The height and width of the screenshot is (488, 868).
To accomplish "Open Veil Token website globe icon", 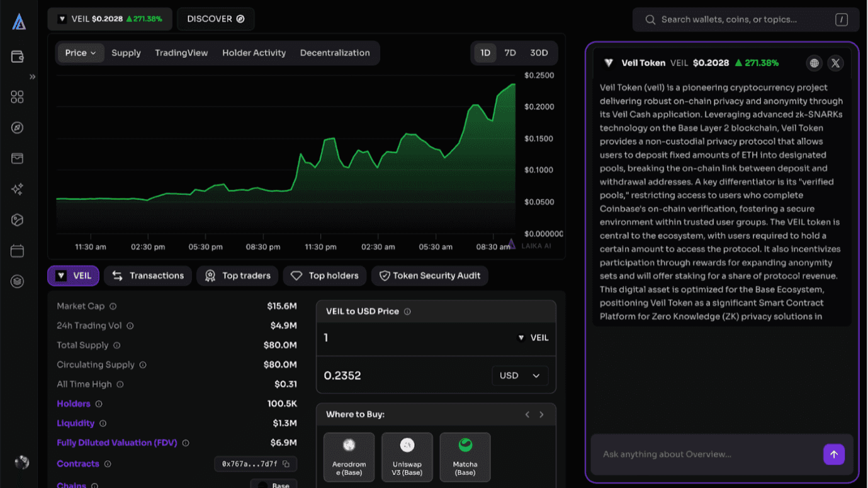I will click(814, 63).
